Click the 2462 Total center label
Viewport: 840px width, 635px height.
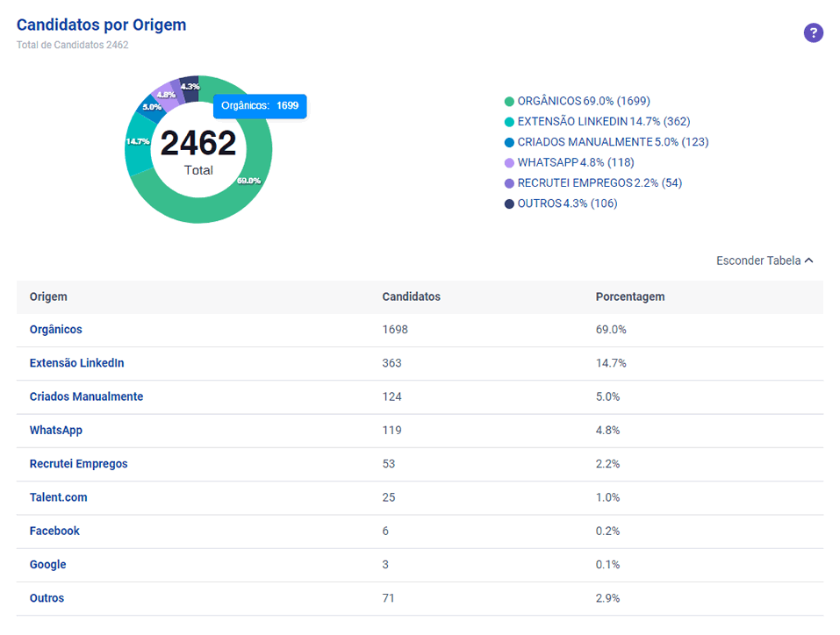point(198,152)
